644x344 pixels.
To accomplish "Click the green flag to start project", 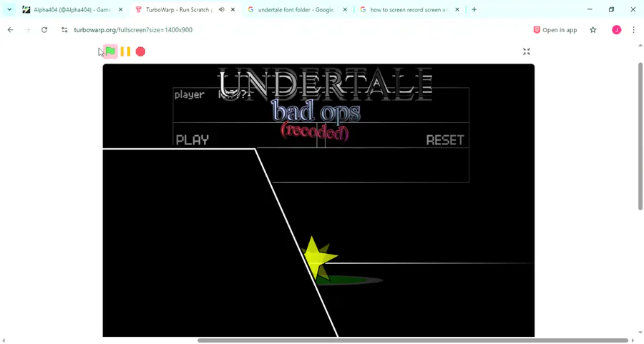I will 110,51.
